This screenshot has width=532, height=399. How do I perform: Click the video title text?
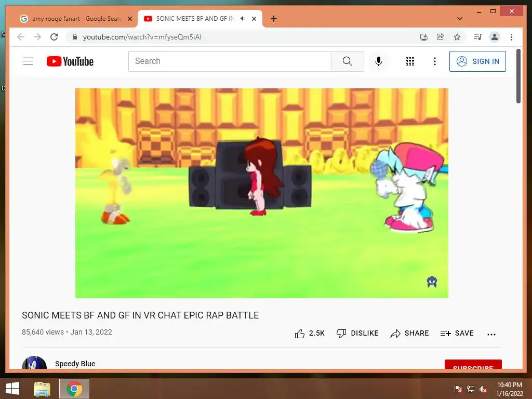tap(140, 315)
